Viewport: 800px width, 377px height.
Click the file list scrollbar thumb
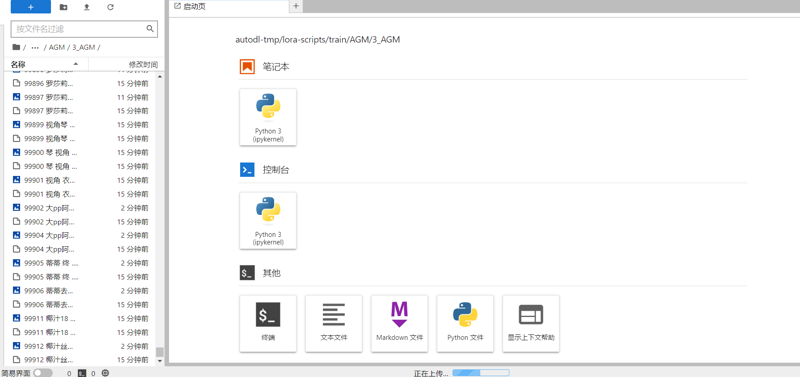160,352
